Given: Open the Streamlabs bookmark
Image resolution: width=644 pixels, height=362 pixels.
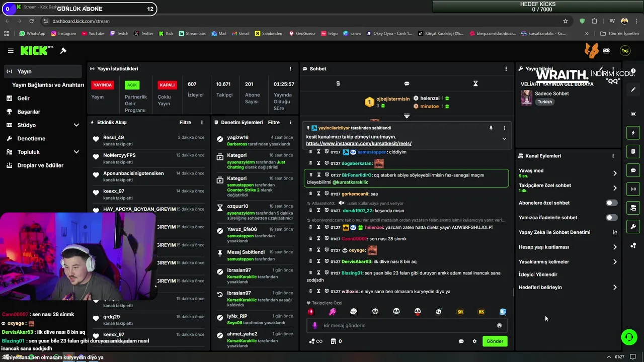Looking at the screenshot, I should pos(192,34).
